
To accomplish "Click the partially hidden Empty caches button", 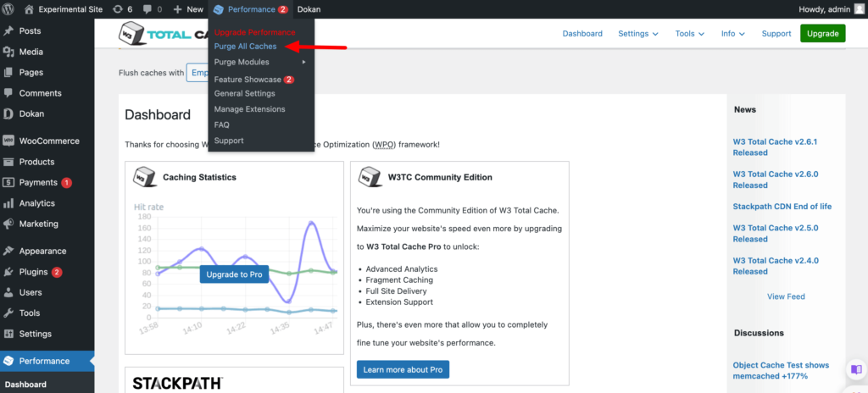I will coord(197,73).
